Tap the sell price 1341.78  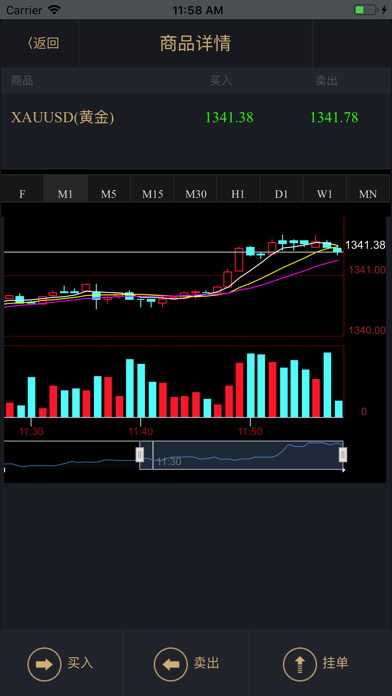334,118
